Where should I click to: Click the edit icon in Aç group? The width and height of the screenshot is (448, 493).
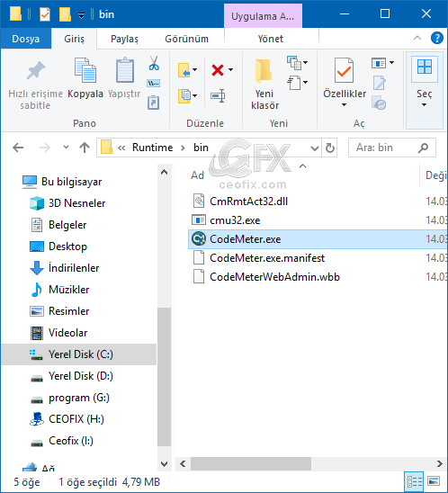(x=379, y=83)
